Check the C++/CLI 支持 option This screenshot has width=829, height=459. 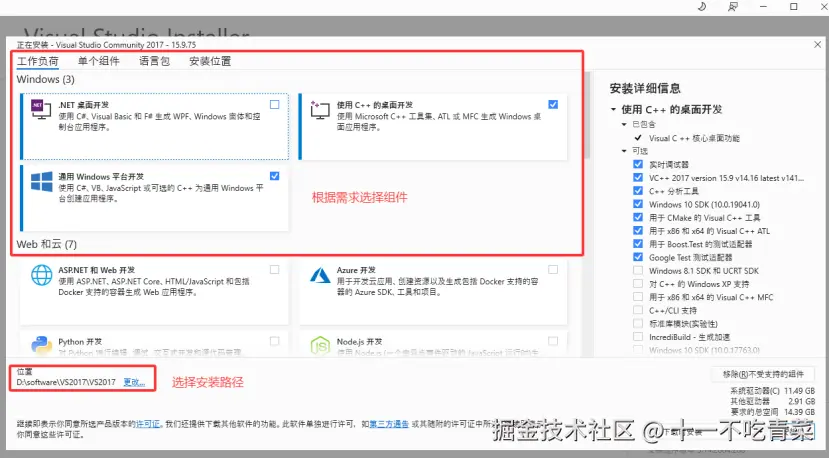(638, 310)
